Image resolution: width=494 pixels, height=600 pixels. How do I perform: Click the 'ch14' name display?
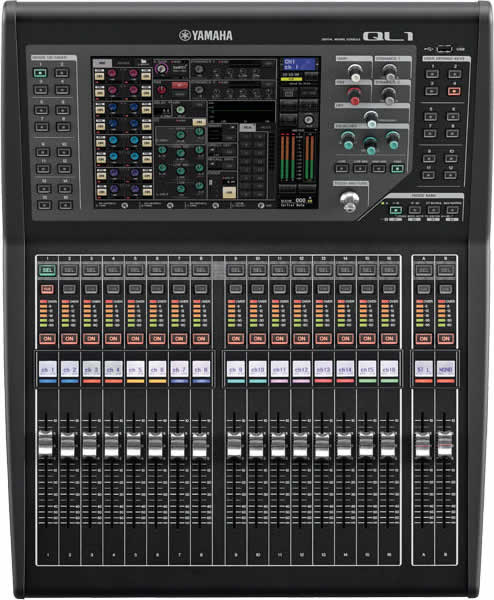click(x=345, y=370)
